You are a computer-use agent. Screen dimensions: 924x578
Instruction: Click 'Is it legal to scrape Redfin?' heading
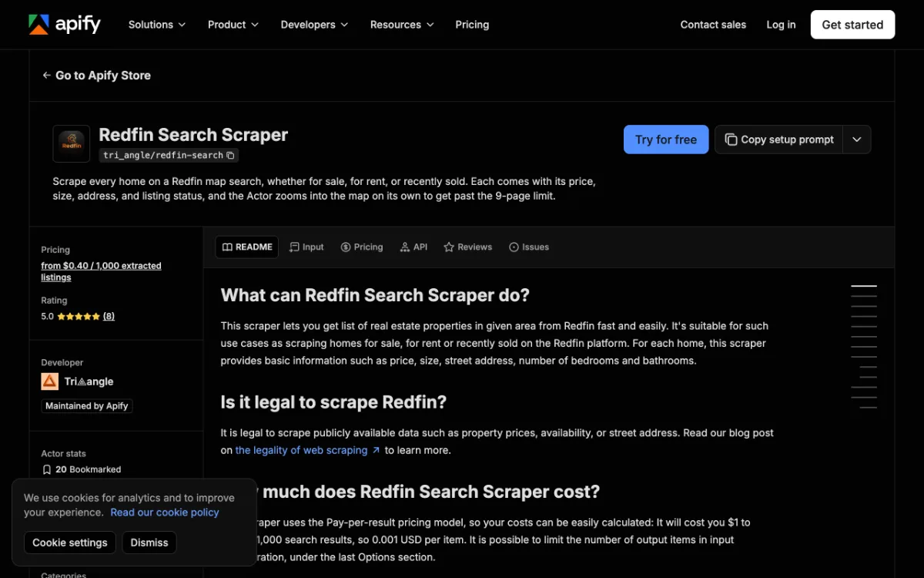coord(333,402)
